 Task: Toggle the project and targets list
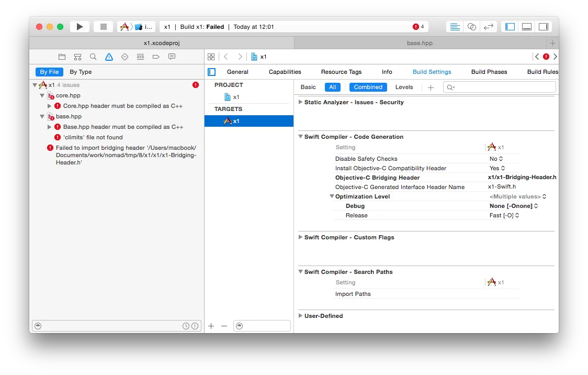point(212,72)
